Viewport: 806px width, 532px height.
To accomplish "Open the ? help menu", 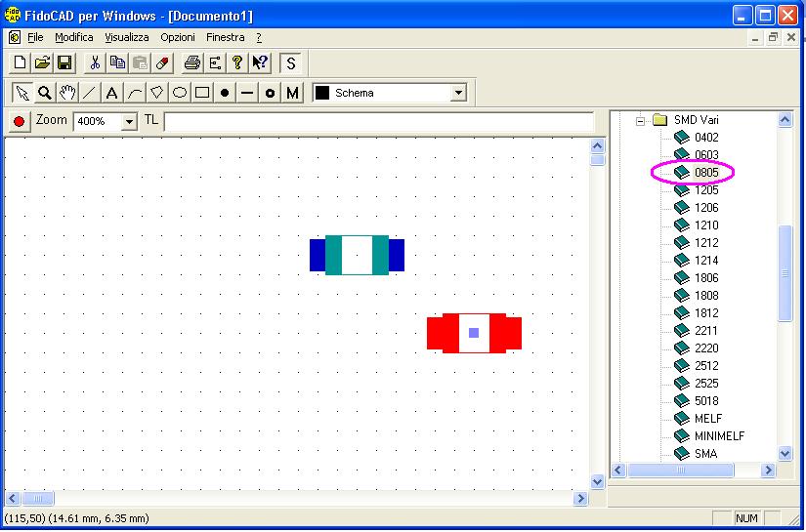I will tap(259, 37).
